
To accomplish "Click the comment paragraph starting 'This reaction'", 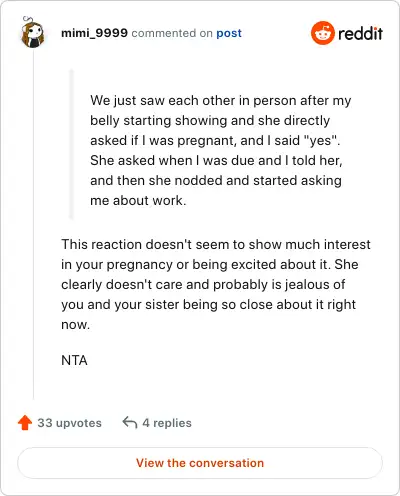I will pyautogui.click(x=216, y=284).
